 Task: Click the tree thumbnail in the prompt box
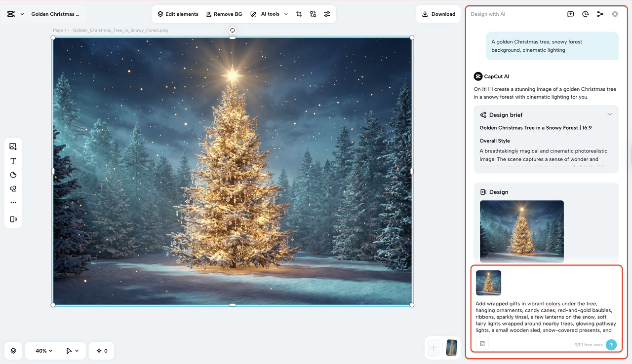click(x=488, y=282)
